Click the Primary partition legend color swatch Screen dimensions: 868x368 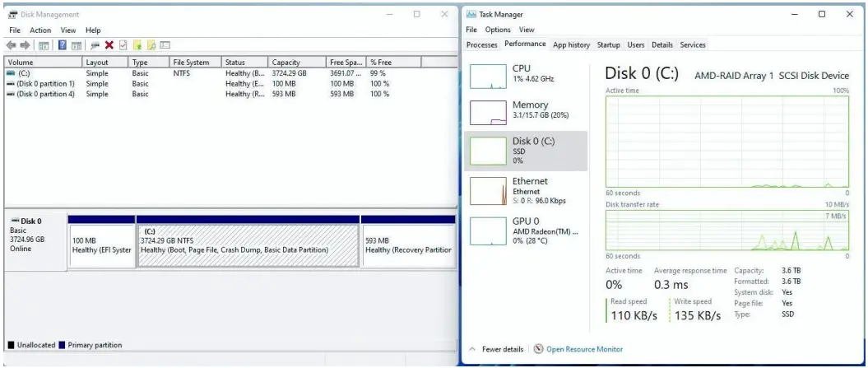click(62, 345)
